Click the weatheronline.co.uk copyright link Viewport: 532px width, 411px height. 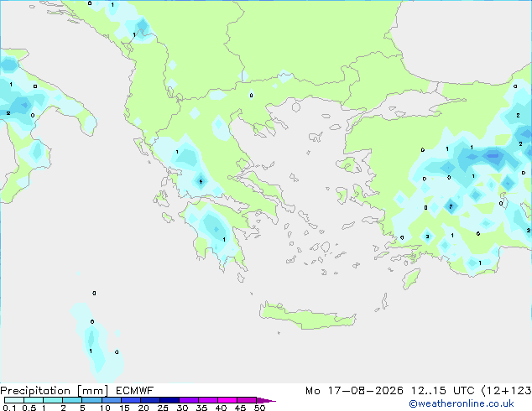(462, 403)
